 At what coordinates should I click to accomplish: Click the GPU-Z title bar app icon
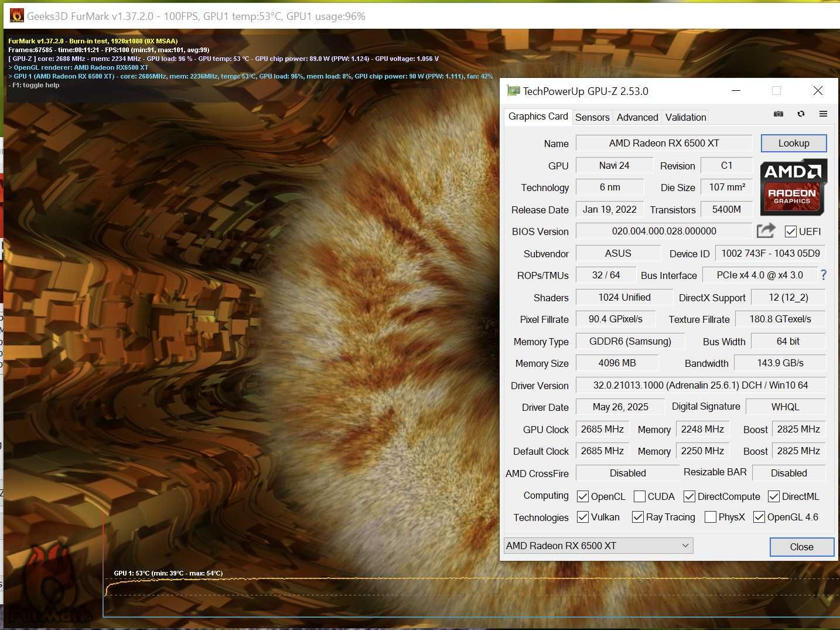(514, 91)
